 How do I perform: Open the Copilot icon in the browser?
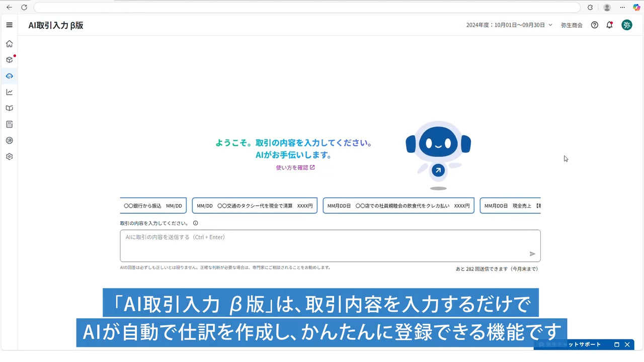tap(636, 8)
